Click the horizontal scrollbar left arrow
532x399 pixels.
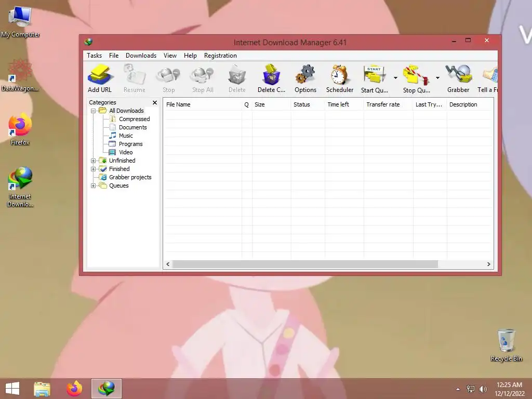click(x=168, y=264)
